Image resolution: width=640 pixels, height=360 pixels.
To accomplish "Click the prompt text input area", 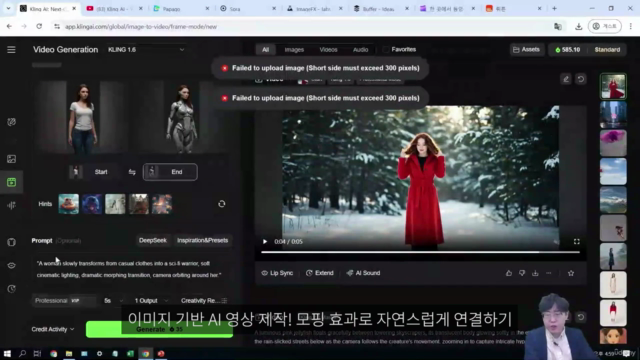I will click(131, 269).
